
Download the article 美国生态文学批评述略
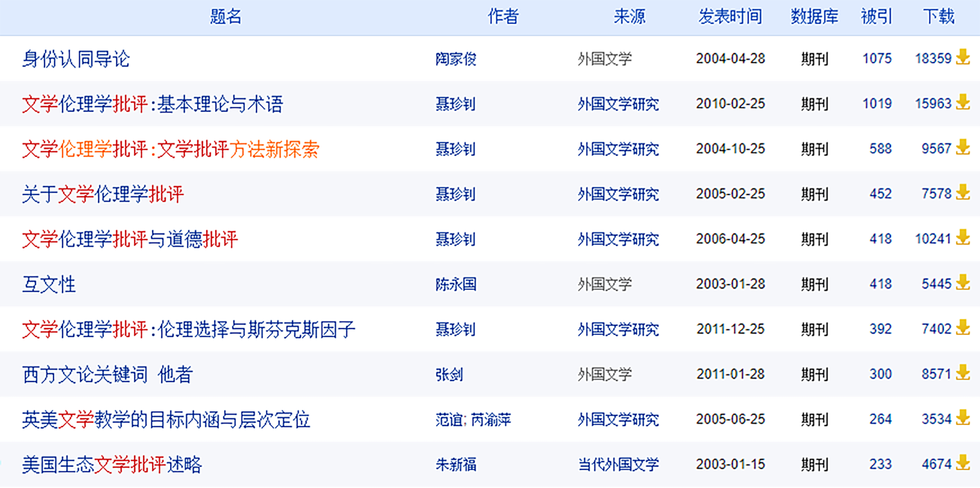963,463
